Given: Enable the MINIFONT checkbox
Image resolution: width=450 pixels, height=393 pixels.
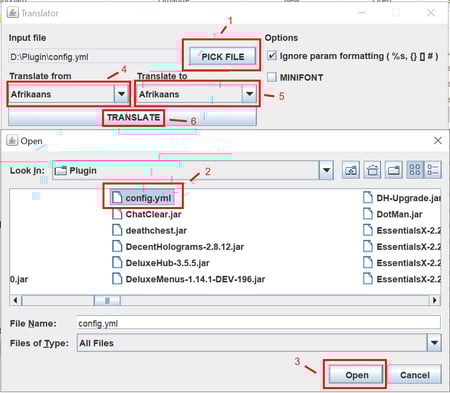Looking at the screenshot, I should click(272, 77).
